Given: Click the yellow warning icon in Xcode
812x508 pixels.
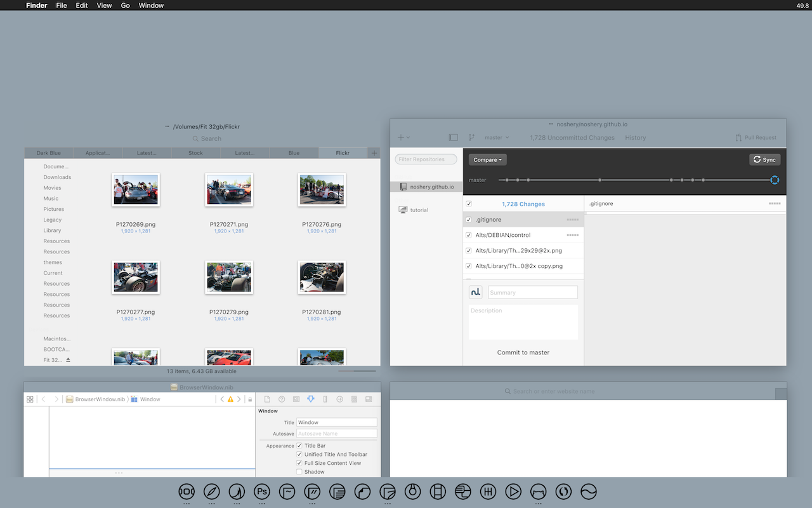Looking at the screenshot, I should [230, 399].
